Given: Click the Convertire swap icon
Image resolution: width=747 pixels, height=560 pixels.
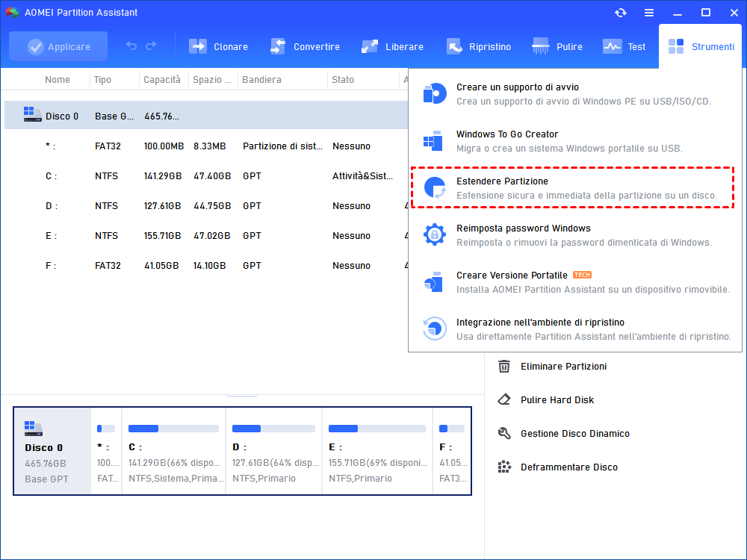Looking at the screenshot, I should pyautogui.click(x=278, y=46).
